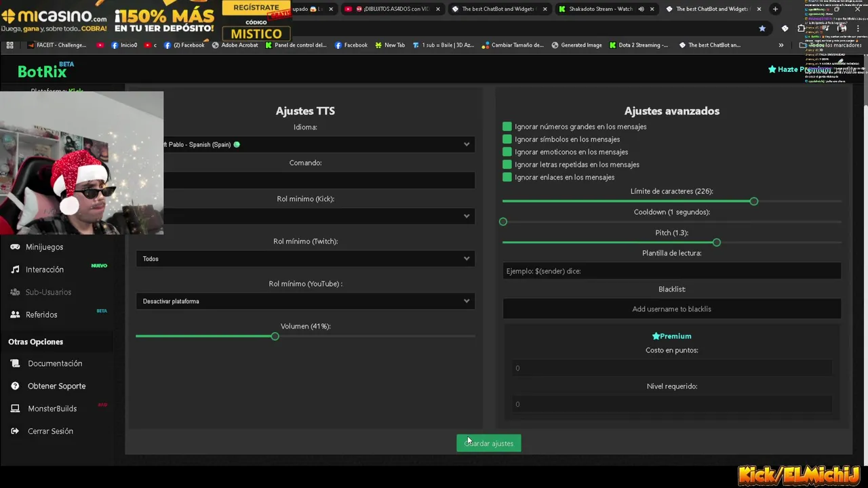Image resolution: width=868 pixels, height=488 pixels.
Task: Open the Dota 2 Streaming bookmark
Action: tap(638, 45)
